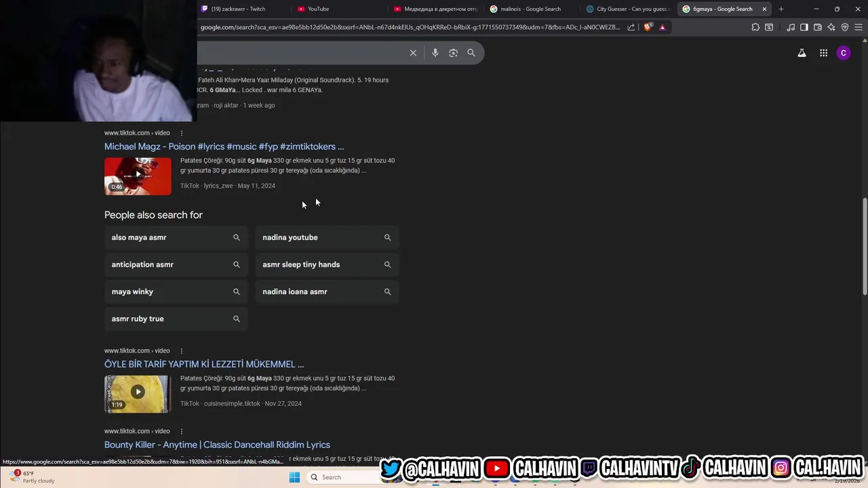Image resolution: width=868 pixels, height=488 pixels.
Task: Search for also maya asmr suggestion
Action: pos(176,237)
